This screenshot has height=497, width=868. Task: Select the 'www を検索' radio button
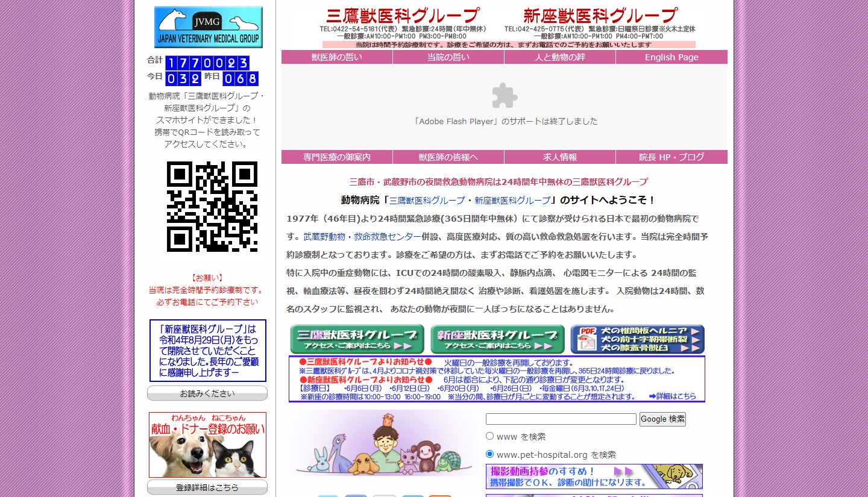[x=490, y=436]
